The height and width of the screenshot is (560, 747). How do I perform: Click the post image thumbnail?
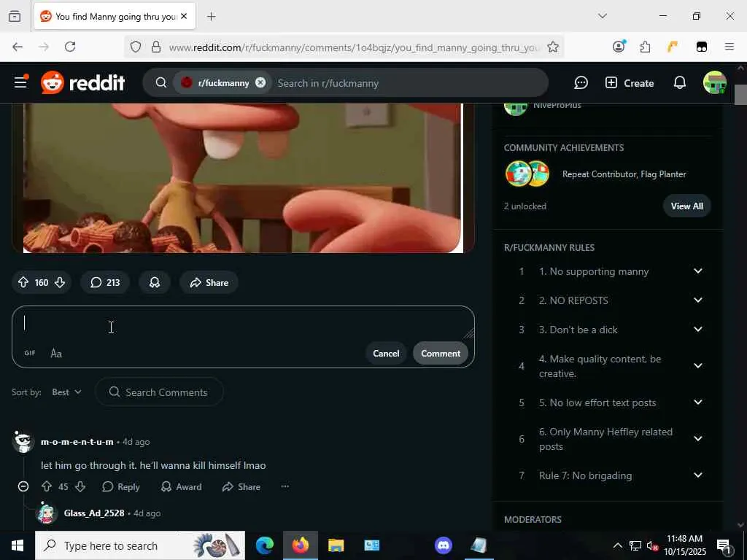click(x=243, y=178)
